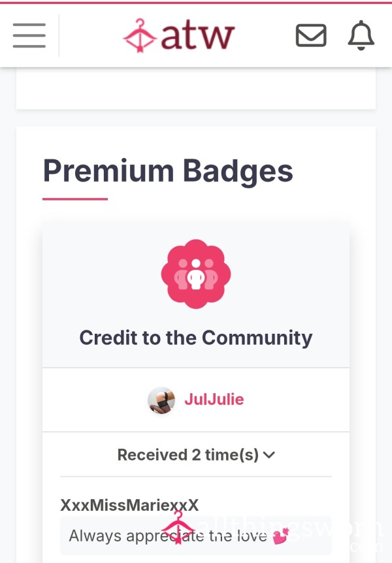Viewport: 392px width, 563px height.
Task: Click the pink underline below Premium Badges
Action: (x=75, y=199)
